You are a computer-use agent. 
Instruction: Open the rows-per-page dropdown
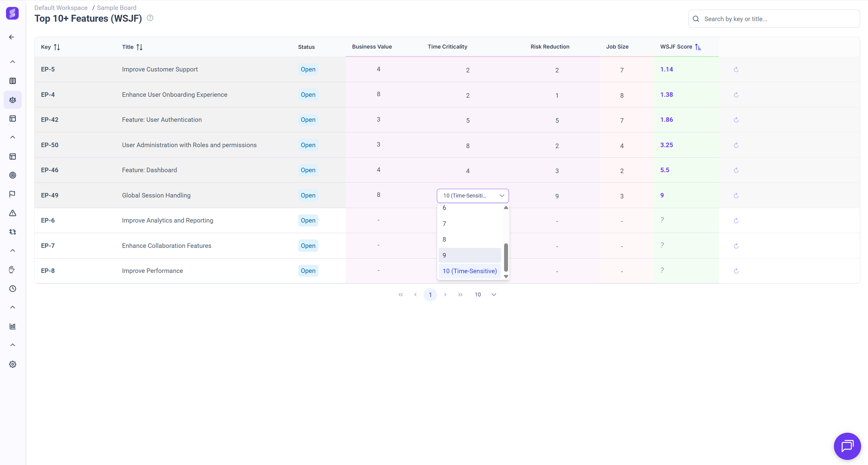click(x=493, y=295)
